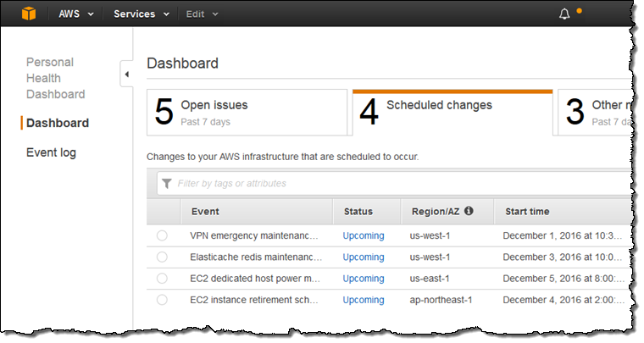Image resolution: width=644 pixels, height=343 pixels.
Task: Open the Event log page
Action: pos(51,152)
